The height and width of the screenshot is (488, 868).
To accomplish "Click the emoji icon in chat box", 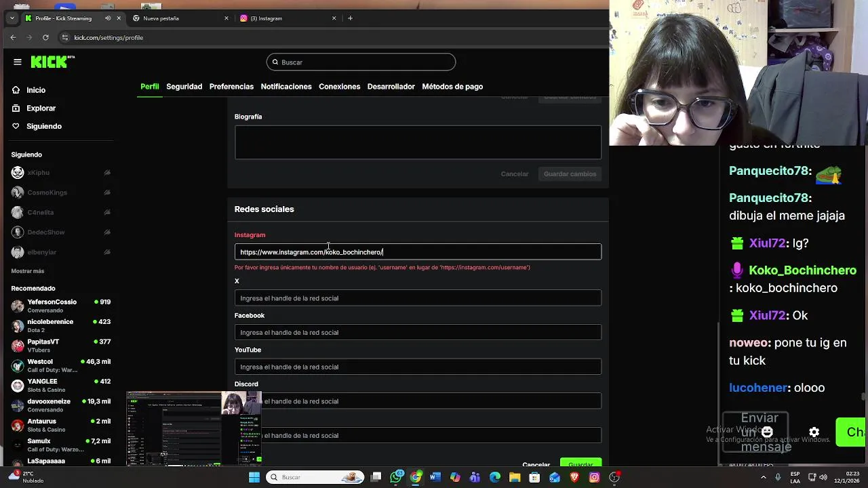I will point(767,432).
